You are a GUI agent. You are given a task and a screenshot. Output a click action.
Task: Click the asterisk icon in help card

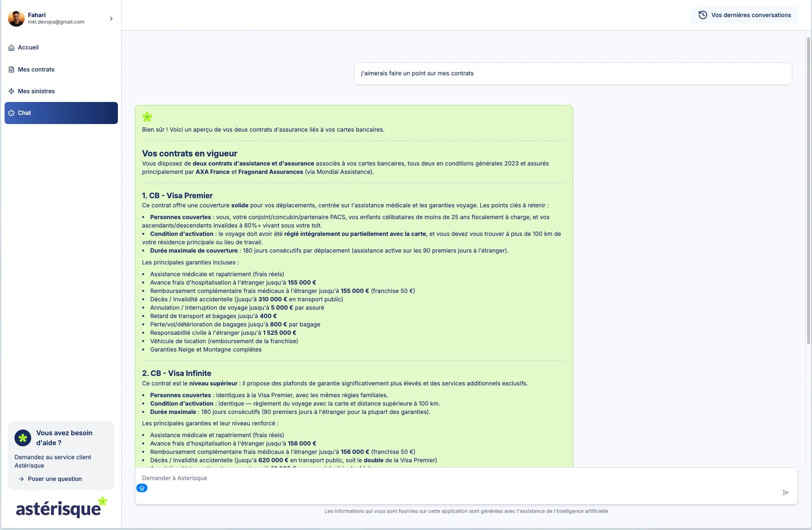23,438
